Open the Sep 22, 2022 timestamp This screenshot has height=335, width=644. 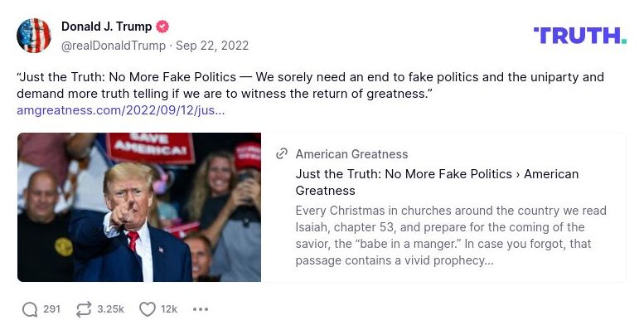point(212,46)
